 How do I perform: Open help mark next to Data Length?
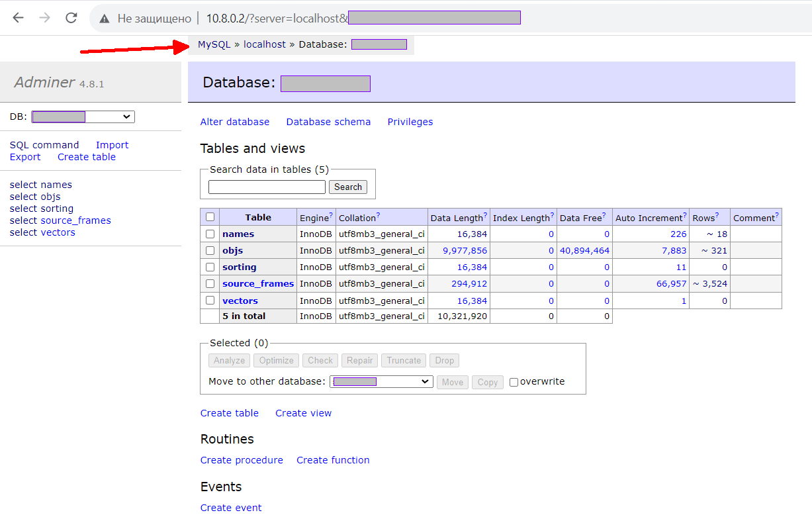click(485, 216)
